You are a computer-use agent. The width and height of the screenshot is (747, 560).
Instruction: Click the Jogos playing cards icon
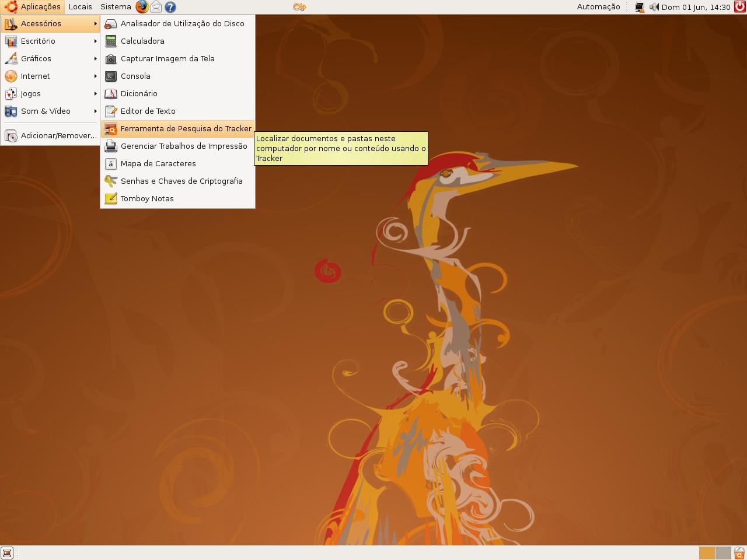[x=11, y=94]
